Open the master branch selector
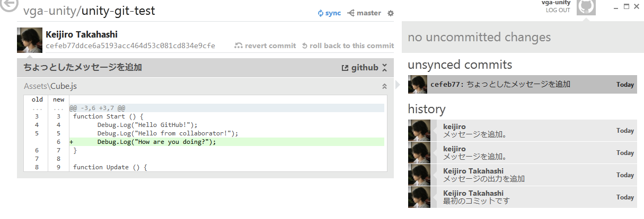Viewport: 644px width, 219px height. tap(364, 13)
